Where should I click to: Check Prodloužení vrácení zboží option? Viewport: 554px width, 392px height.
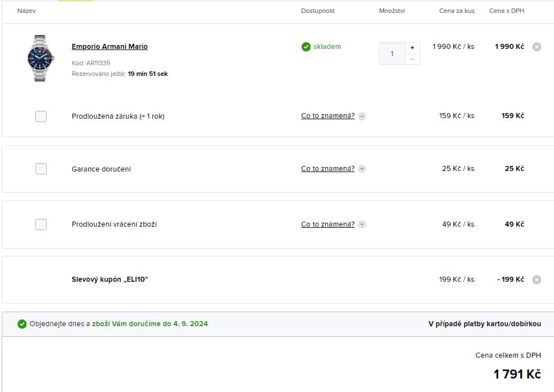[x=41, y=224]
